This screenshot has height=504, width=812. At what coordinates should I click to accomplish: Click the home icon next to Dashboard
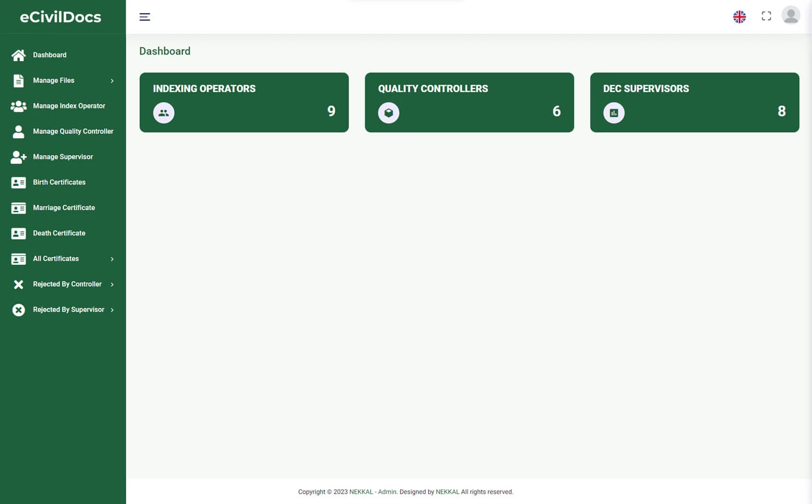18,55
